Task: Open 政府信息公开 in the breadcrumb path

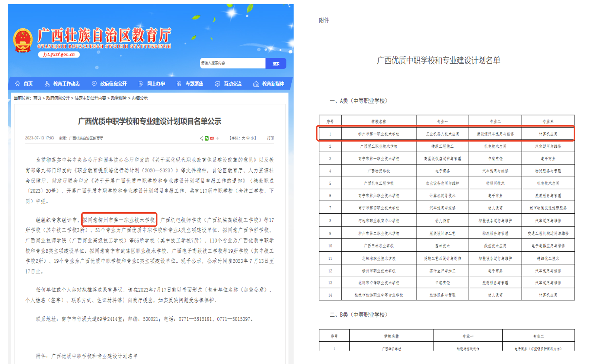Action: [58, 98]
